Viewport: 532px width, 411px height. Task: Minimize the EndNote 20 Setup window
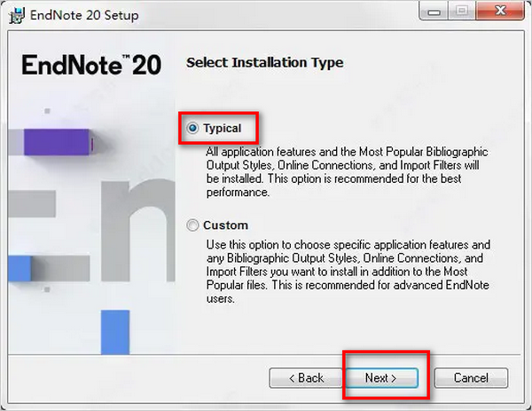point(434,12)
